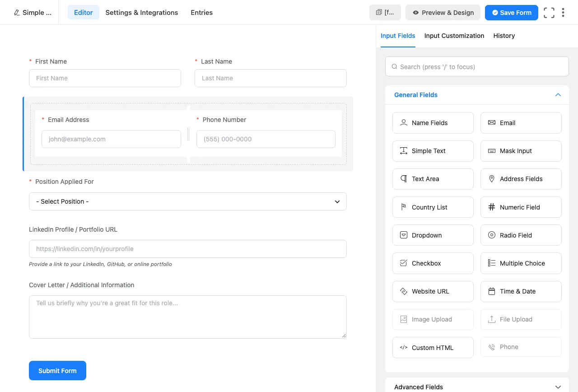578x392 pixels.
Task: Insert a Simple Text field
Action: tap(433, 151)
